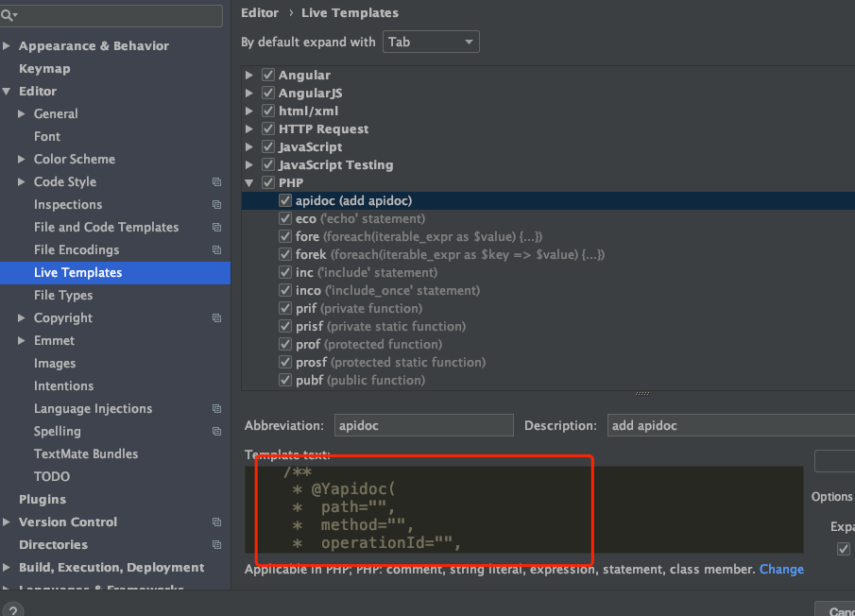Image resolution: width=855 pixels, height=616 pixels.
Task: Select the "inc ('include' statement)" template row
Action: point(548,272)
